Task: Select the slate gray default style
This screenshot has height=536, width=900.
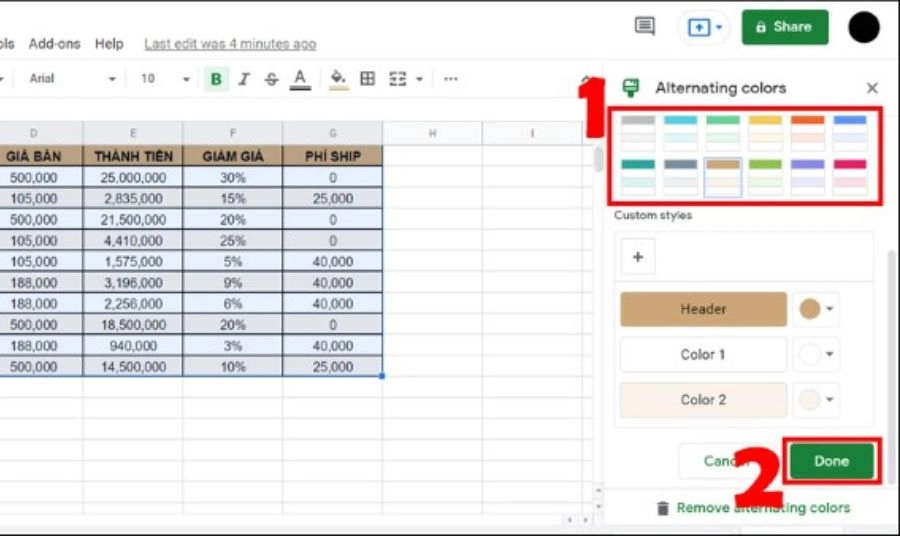Action: coord(680,177)
